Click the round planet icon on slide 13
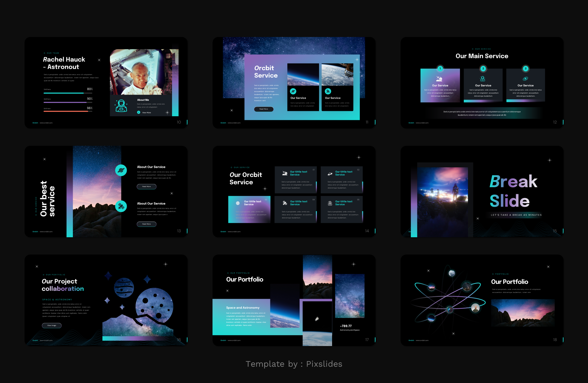The height and width of the screenshot is (383, 588). tap(121, 170)
